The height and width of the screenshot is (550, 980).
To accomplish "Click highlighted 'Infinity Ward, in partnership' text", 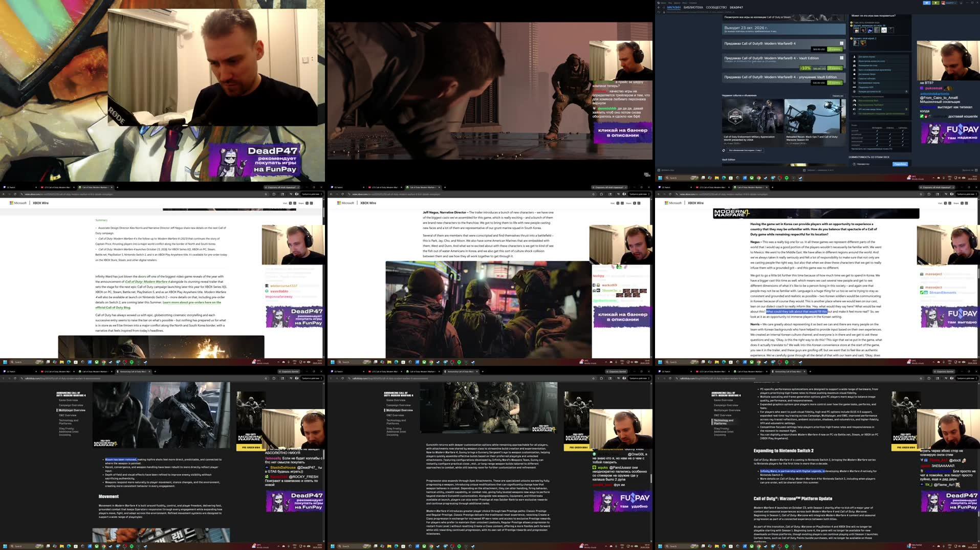I will click(792, 471).
